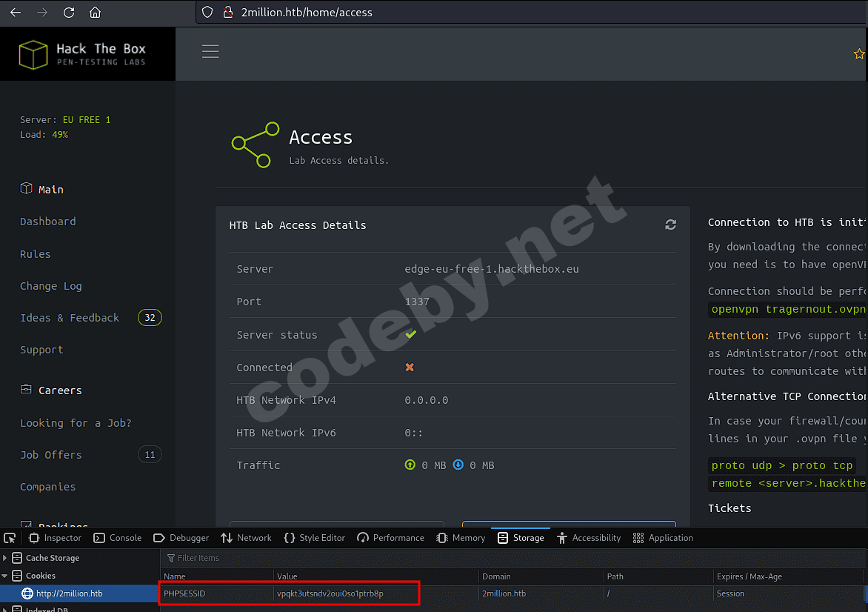This screenshot has width=868, height=612.
Task: Click the proto udp > proto tcp code text
Action: [x=782, y=465]
